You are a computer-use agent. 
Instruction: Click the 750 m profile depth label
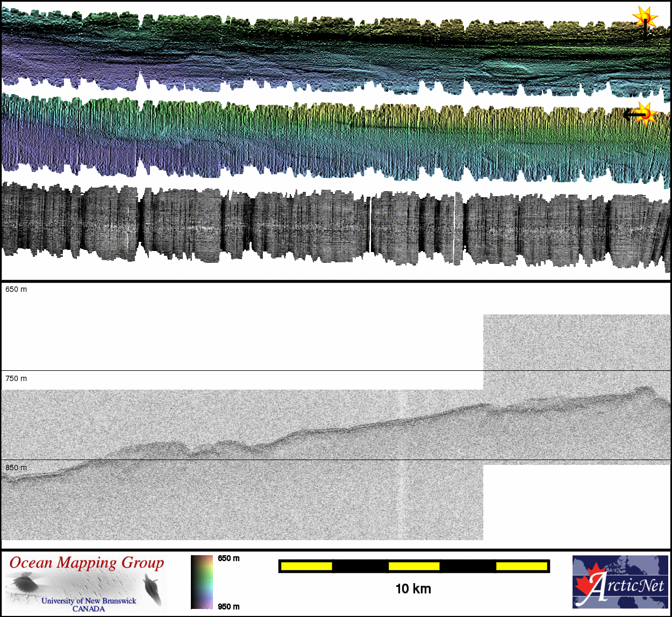[16, 378]
